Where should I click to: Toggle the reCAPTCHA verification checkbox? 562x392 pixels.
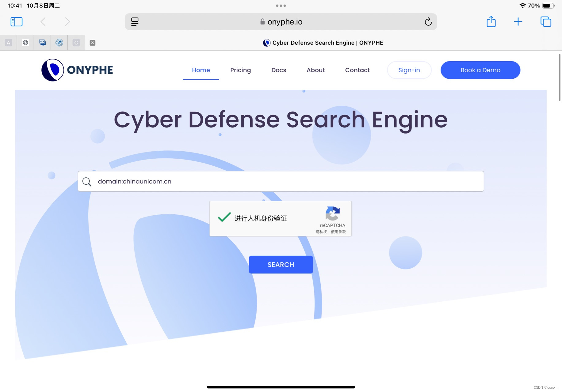[x=224, y=217]
